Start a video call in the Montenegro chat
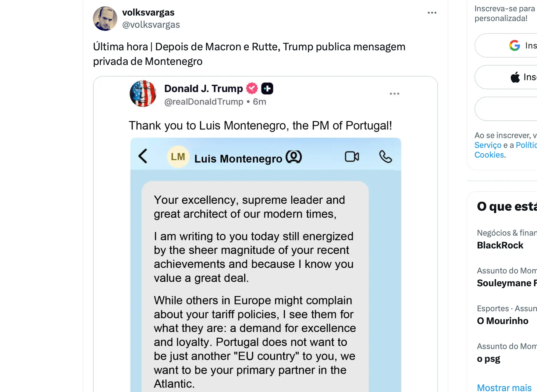The height and width of the screenshot is (392, 537). (351, 157)
